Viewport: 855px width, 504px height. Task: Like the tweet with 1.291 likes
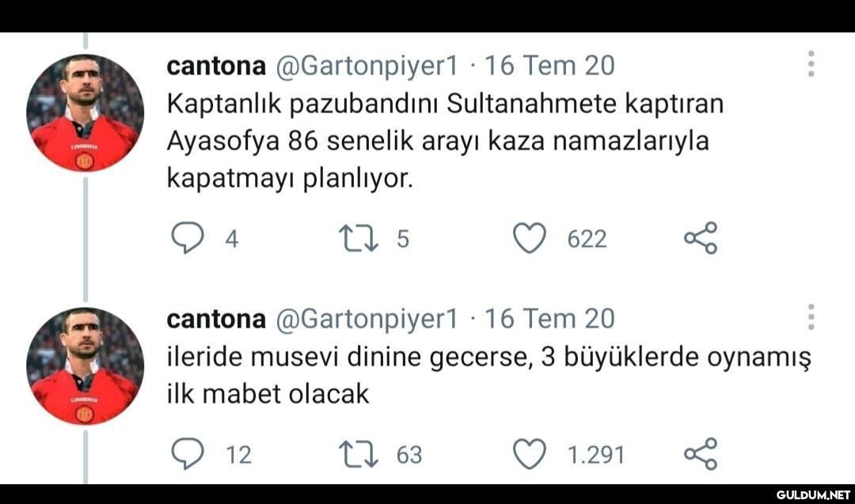[530, 454]
